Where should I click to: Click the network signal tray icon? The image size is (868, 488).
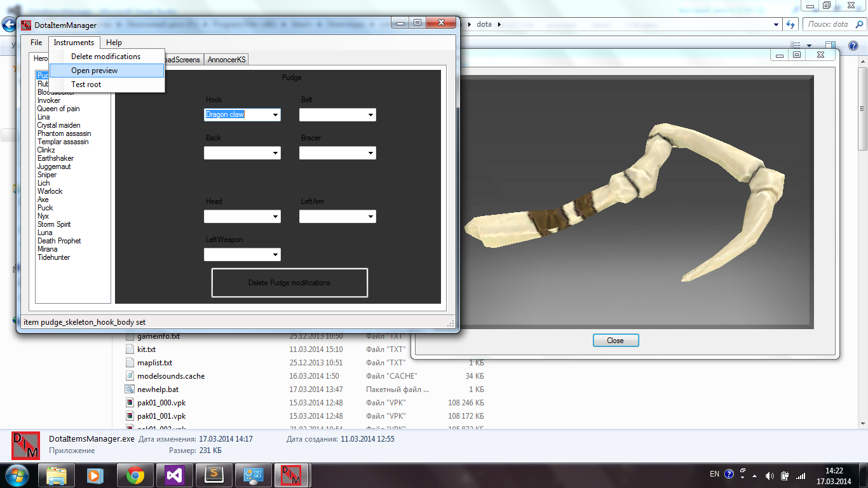click(801, 475)
